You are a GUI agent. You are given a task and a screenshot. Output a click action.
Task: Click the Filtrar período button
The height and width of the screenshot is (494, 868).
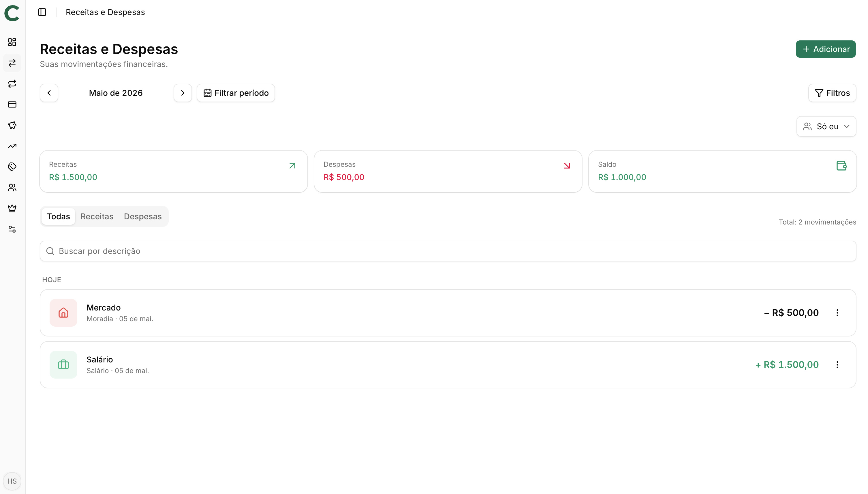[x=236, y=93]
